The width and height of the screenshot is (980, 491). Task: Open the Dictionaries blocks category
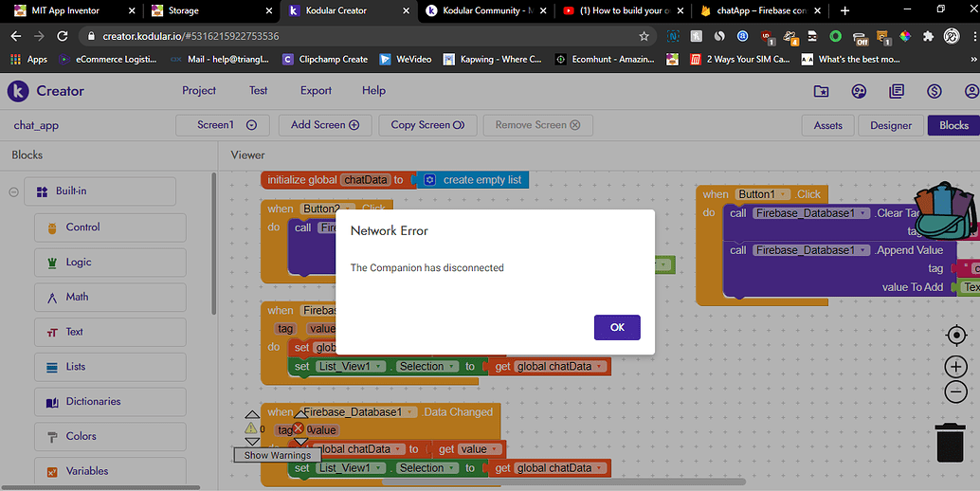[x=110, y=402]
